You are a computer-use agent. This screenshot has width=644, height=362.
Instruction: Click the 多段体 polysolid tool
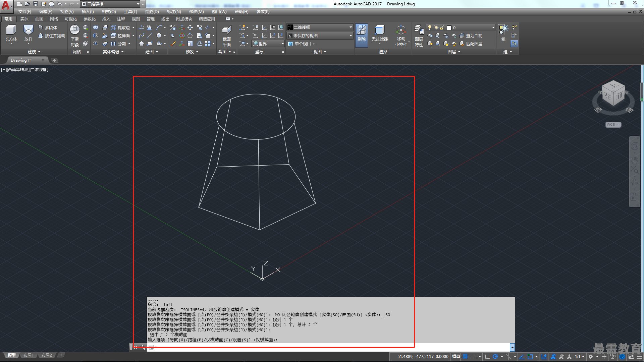click(48, 27)
